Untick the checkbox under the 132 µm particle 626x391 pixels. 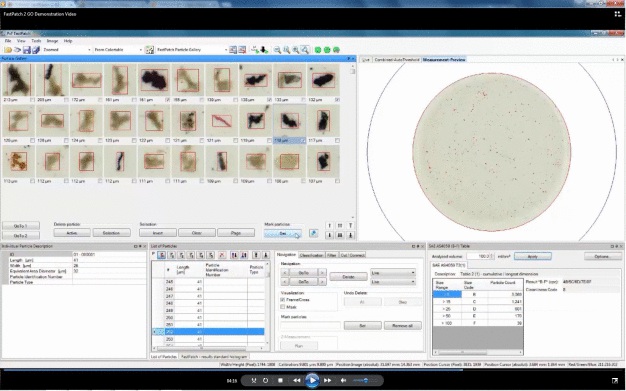coord(337,100)
